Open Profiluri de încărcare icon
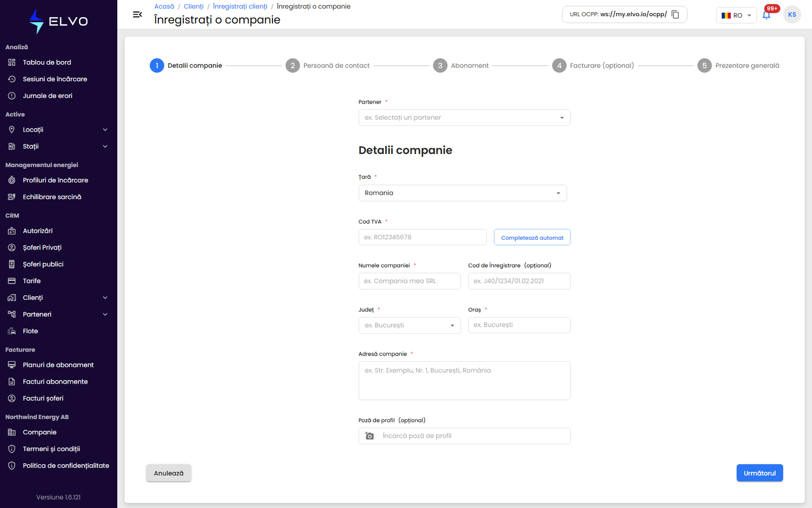The image size is (812, 508). click(x=12, y=180)
